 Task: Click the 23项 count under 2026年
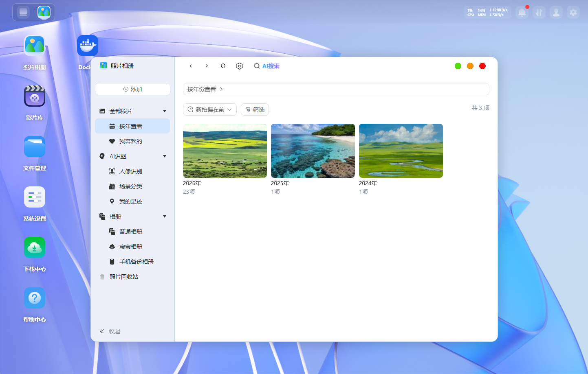click(189, 192)
